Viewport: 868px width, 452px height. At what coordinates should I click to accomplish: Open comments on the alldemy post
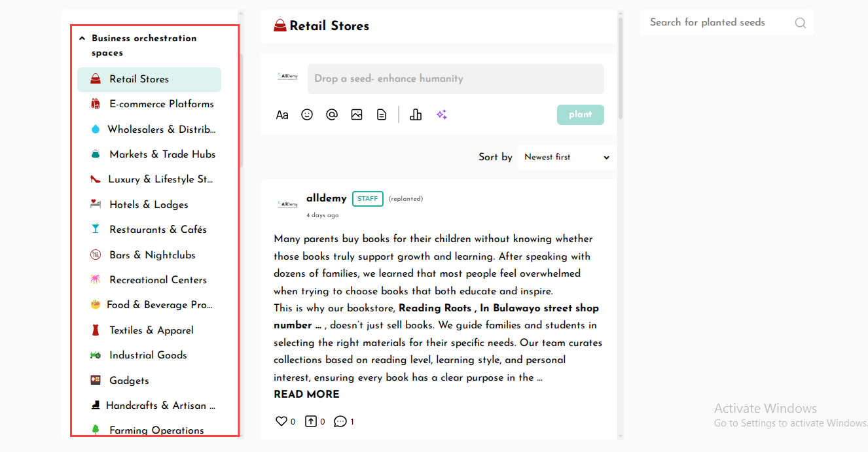[x=340, y=421]
